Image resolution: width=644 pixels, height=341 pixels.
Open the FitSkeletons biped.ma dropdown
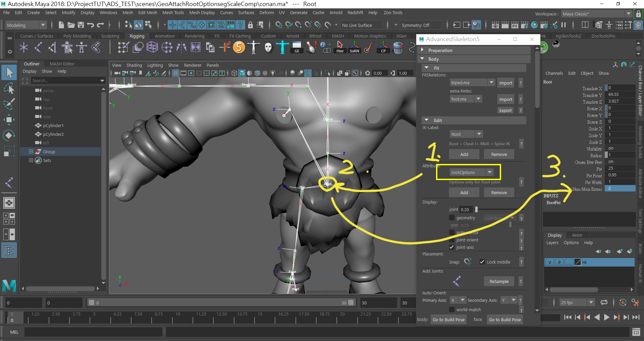click(x=492, y=82)
